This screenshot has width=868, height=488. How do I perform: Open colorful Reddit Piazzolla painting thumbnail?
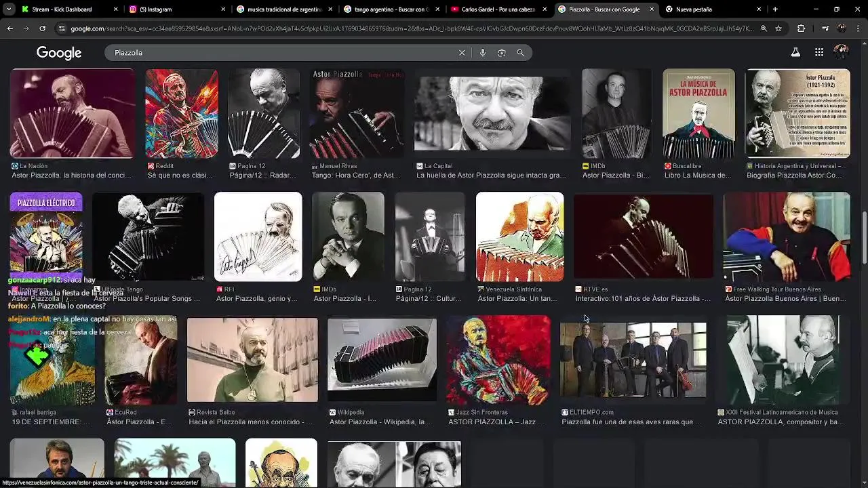tap(182, 114)
